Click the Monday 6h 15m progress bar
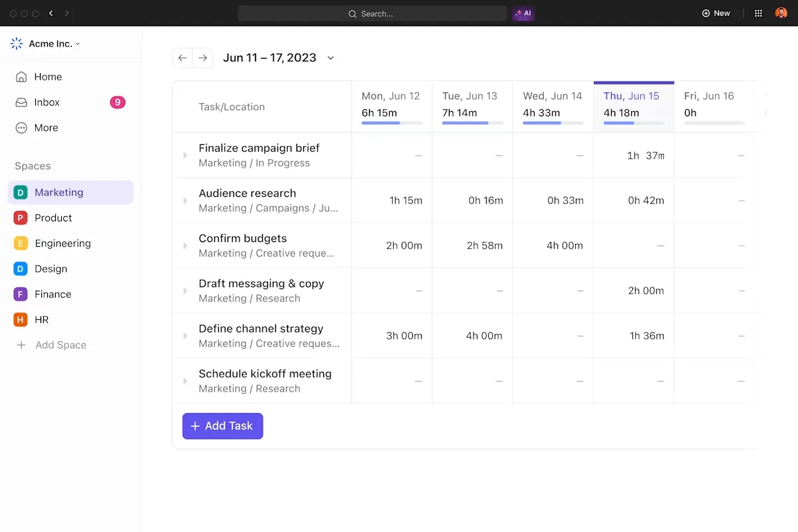The height and width of the screenshot is (532, 798). 392,123
